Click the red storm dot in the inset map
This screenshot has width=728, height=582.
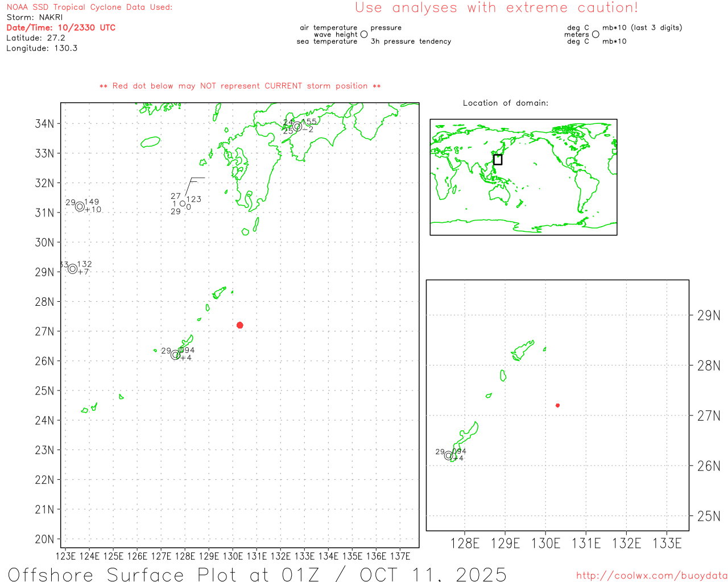pos(557,405)
